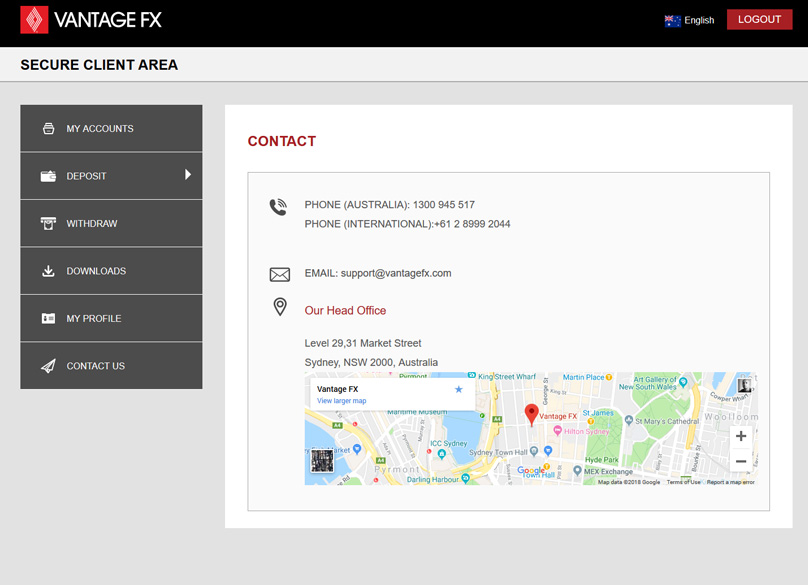
Task: Click the support@vantagefx.com email text
Action: click(396, 273)
